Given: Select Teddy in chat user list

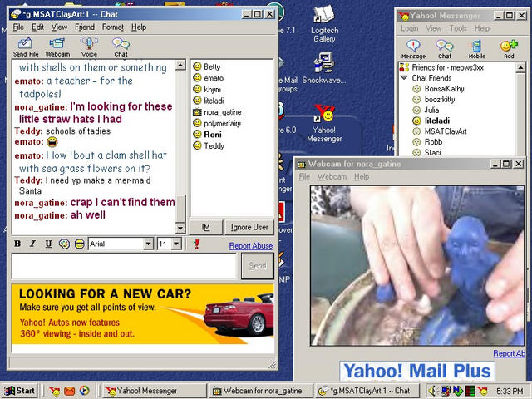Looking at the screenshot, I should click(x=214, y=146).
